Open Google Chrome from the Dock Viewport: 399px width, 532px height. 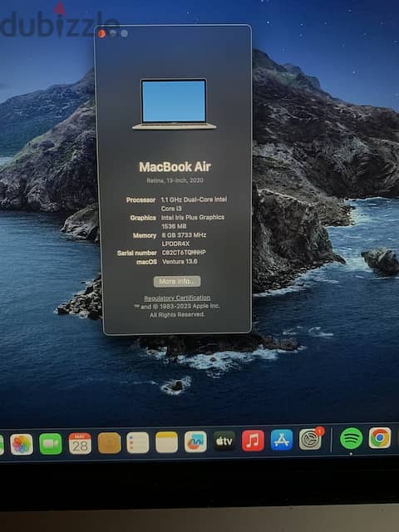380,438
